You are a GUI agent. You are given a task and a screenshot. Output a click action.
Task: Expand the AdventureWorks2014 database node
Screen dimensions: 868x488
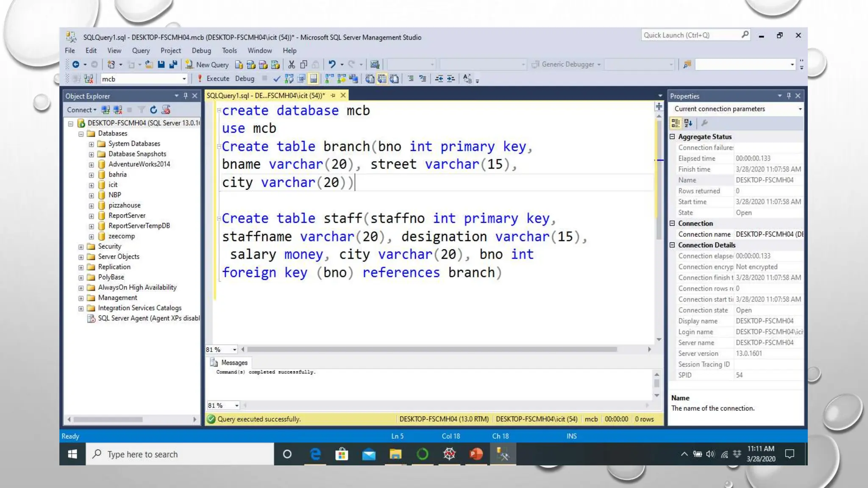point(91,165)
